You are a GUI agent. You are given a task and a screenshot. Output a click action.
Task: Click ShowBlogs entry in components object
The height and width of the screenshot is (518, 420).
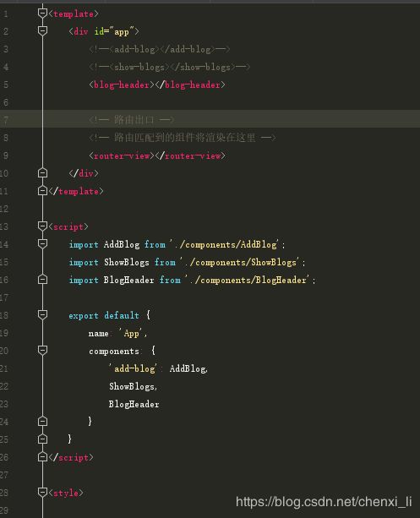[132, 386]
